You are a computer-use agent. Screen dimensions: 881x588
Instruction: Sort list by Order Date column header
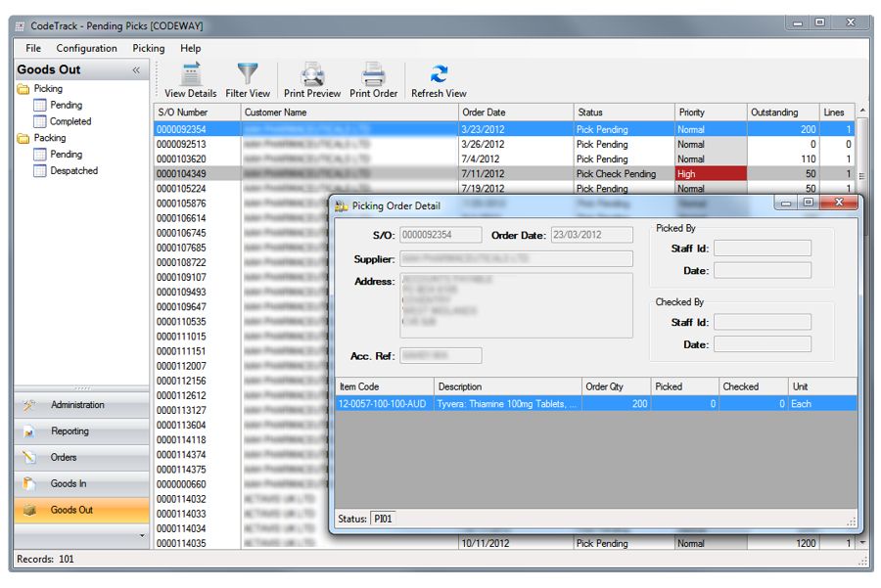pos(484,113)
